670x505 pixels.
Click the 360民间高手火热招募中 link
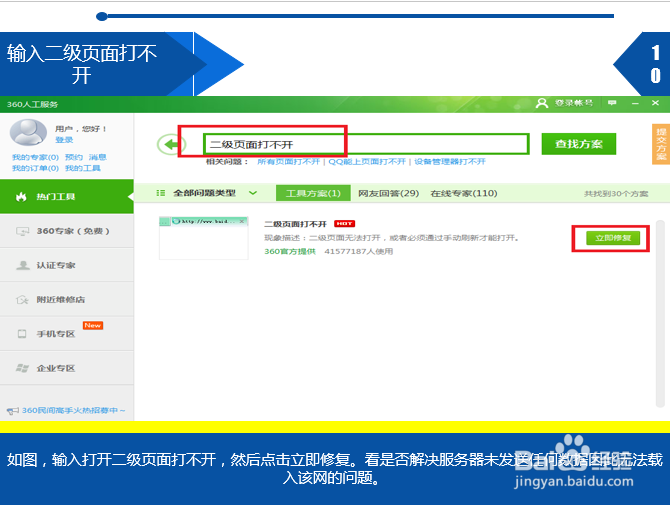coord(73,410)
